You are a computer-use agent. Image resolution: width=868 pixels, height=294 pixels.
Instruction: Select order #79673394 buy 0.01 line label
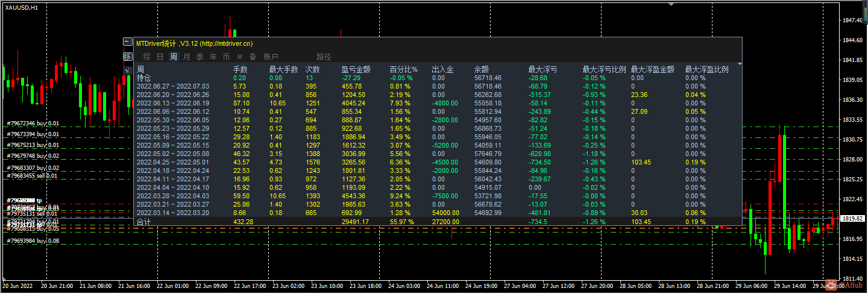[33, 134]
